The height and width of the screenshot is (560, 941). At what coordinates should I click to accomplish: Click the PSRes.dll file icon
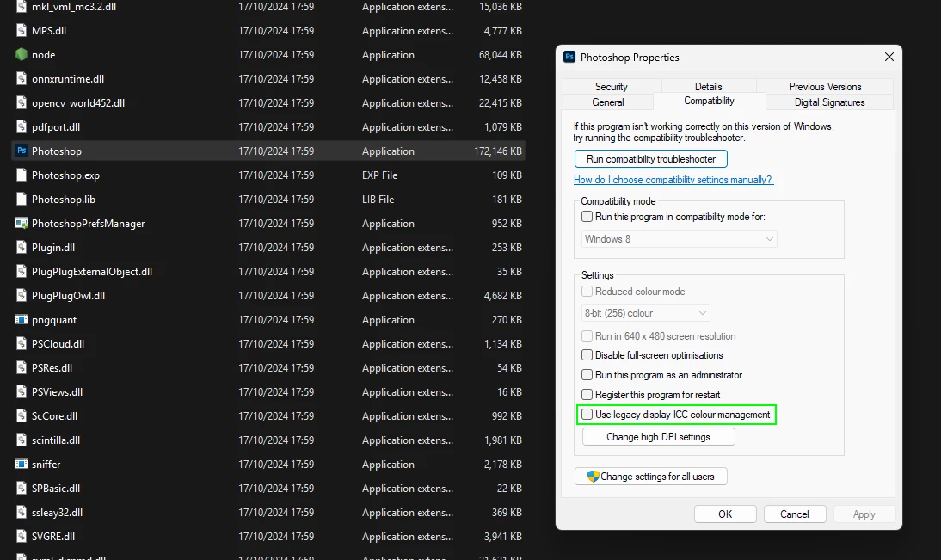click(x=22, y=367)
